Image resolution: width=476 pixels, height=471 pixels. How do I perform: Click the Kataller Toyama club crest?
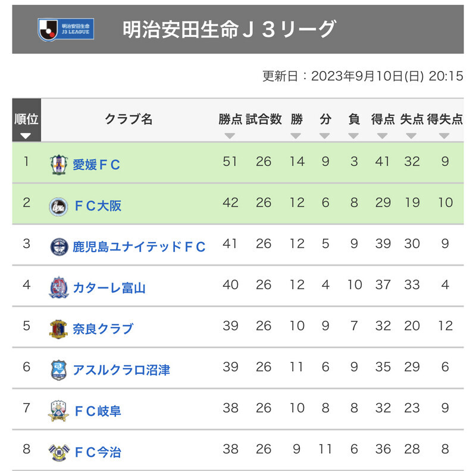[x=59, y=288]
